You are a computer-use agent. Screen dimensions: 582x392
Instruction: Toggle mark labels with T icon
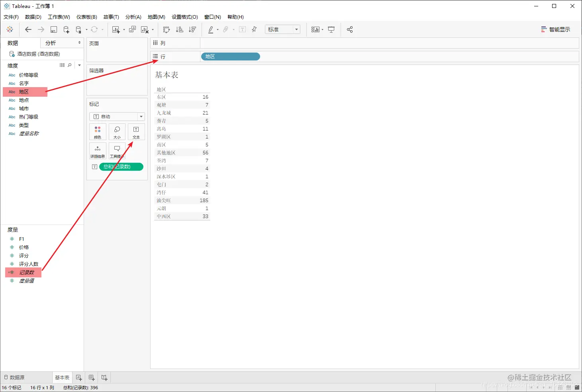pos(243,29)
